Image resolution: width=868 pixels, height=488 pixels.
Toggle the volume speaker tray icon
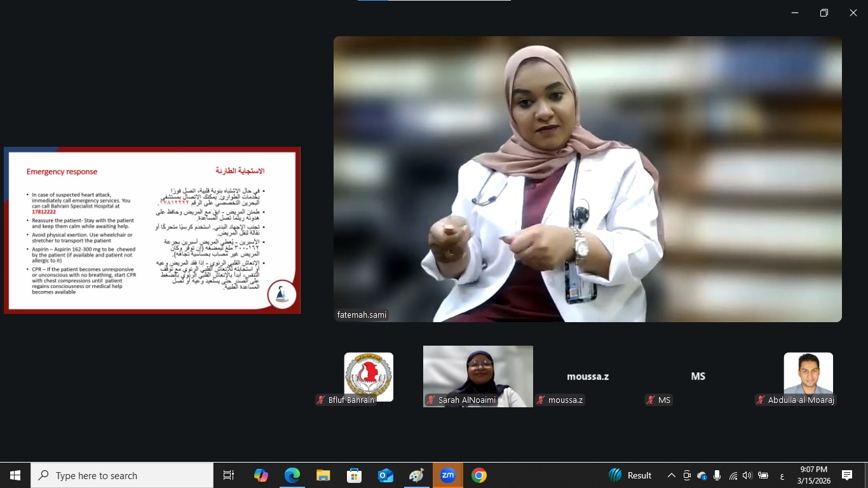747,475
